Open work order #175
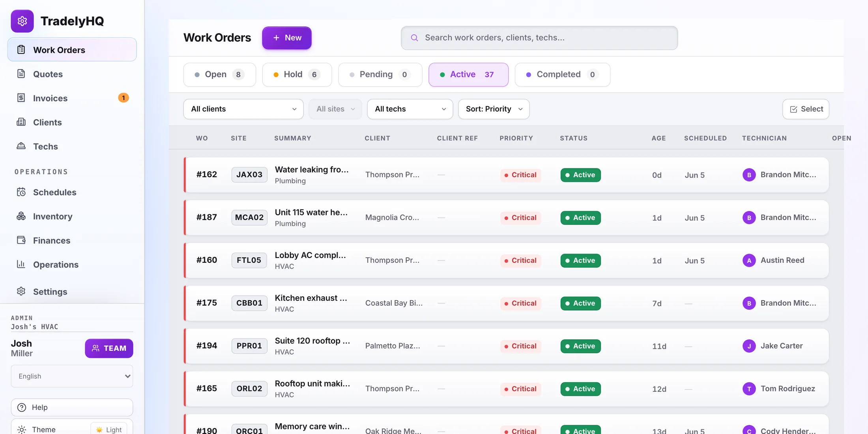Image resolution: width=868 pixels, height=434 pixels. click(x=506, y=303)
